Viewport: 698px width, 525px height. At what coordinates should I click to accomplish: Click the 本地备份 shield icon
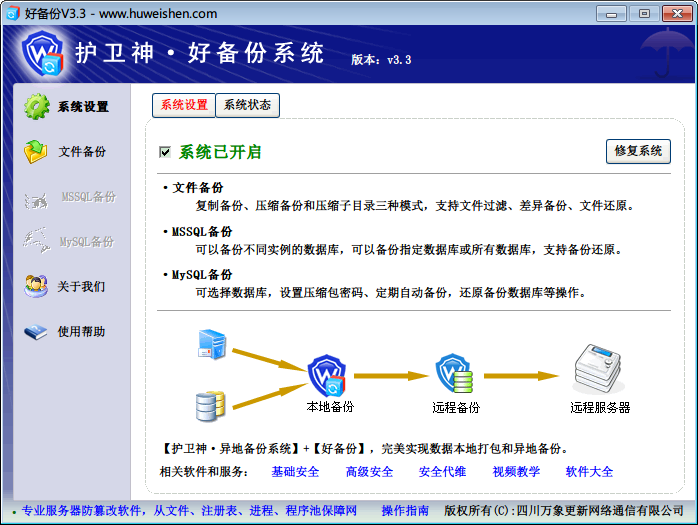(327, 375)
